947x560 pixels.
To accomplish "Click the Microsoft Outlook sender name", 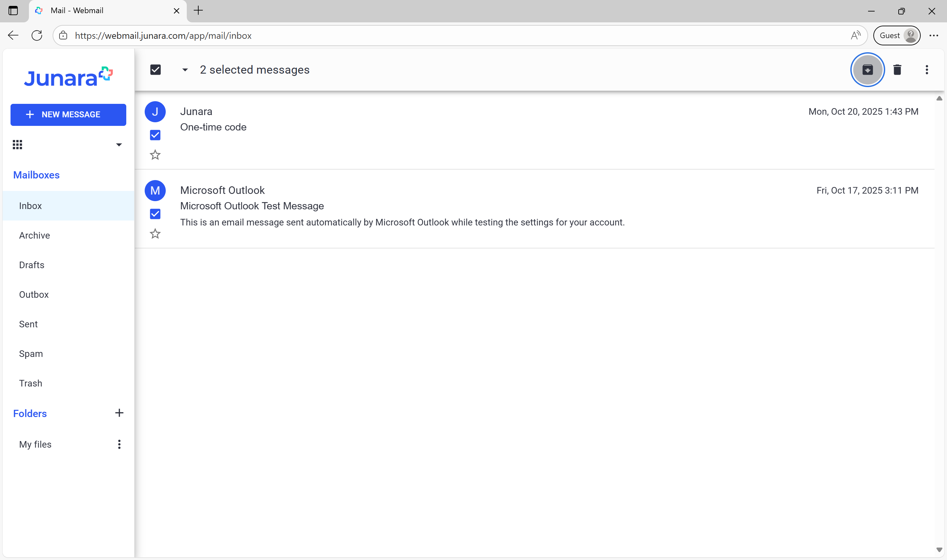I will [222, 191].
